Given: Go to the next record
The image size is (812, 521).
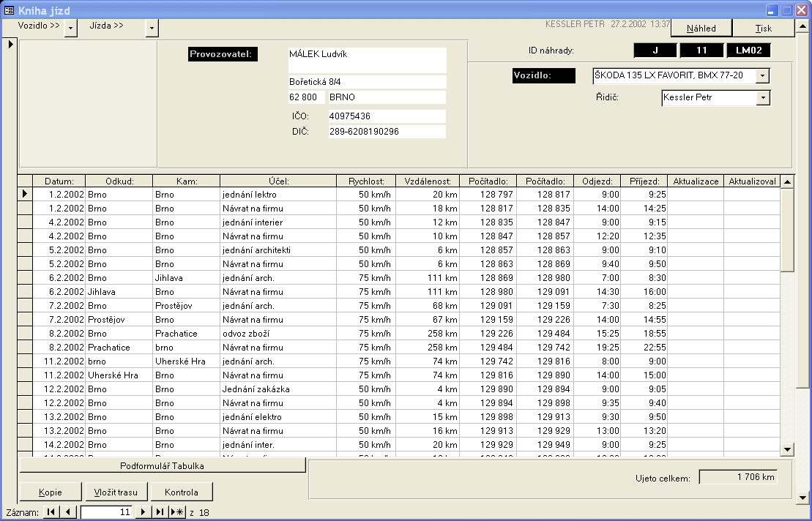Looking at the screenshot, I should (144, 512).
